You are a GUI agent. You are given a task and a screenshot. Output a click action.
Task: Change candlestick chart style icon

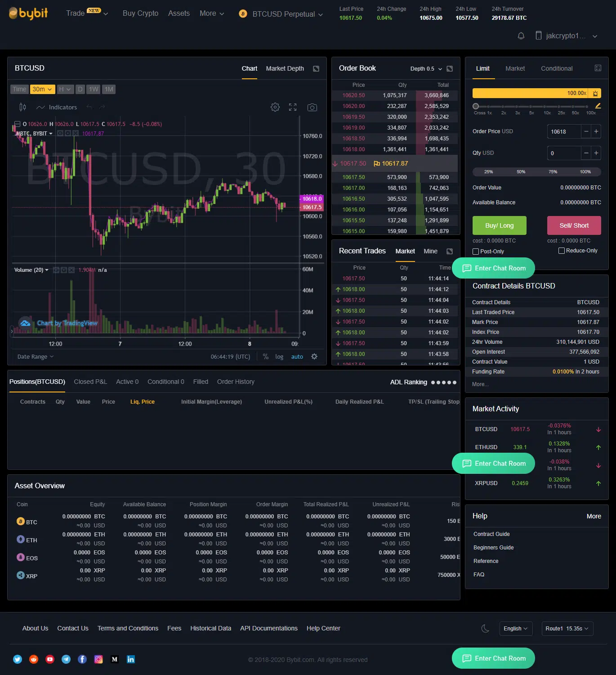tap(22, 107)
